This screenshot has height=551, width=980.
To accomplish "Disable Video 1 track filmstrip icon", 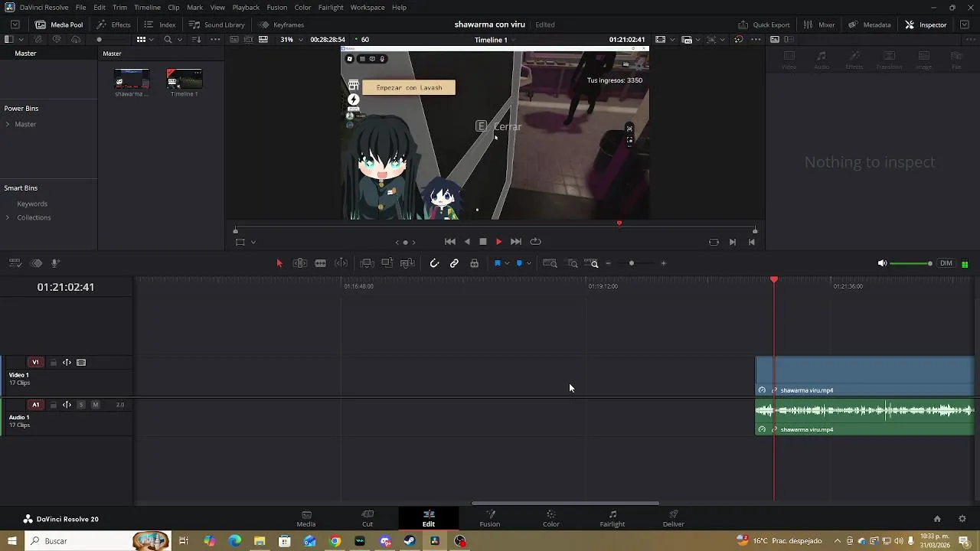I will pyautogui.click(x=81, y=363).
